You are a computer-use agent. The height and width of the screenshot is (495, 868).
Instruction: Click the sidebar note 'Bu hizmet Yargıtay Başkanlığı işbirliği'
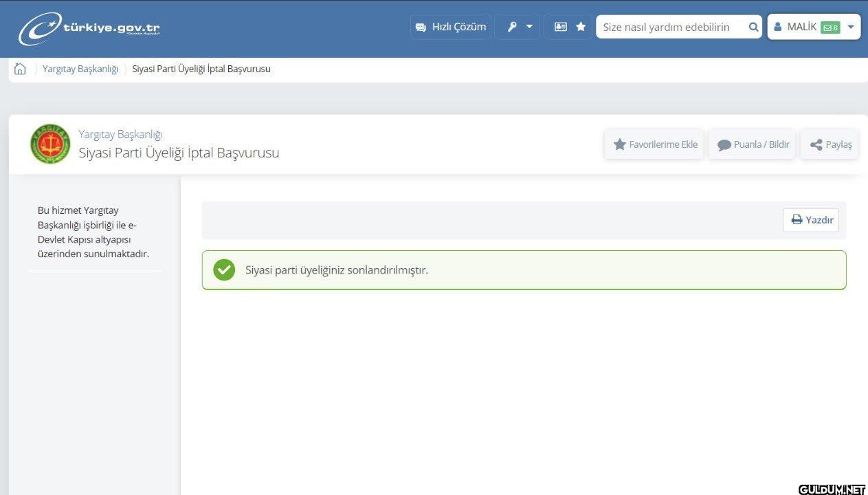tap(93, 232)
